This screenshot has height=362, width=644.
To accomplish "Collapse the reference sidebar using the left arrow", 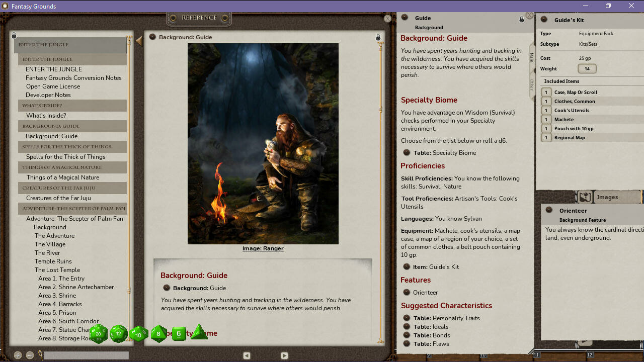I will 139,41.
